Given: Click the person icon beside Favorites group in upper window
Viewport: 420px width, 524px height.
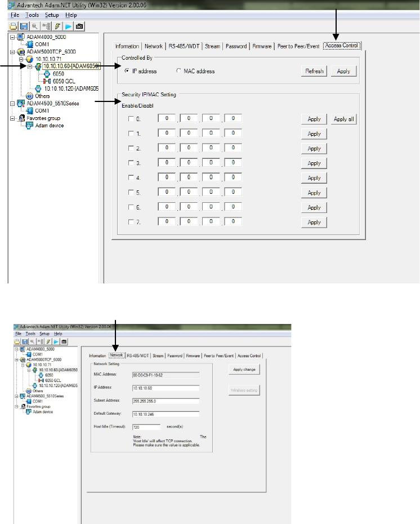Looking at the screenshot, I should coord(21,118).
